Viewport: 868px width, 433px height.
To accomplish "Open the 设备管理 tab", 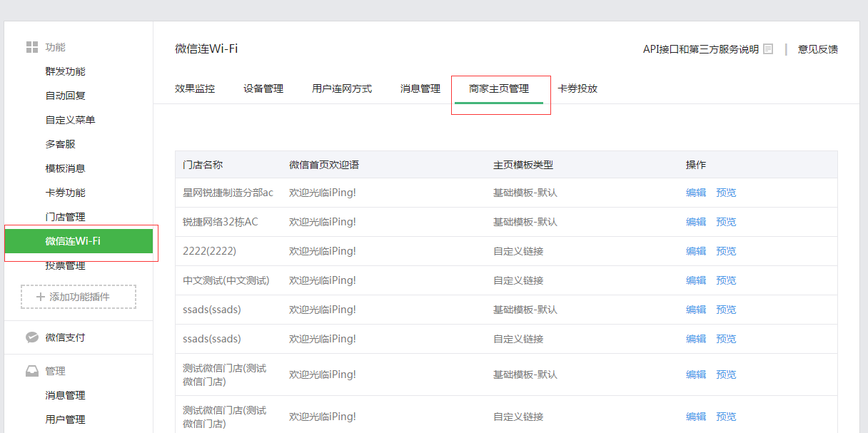I will (x=263, y=89).
